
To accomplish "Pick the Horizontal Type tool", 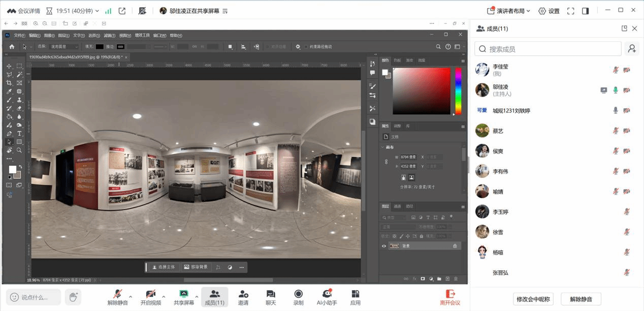I will (x=19, y=134).
